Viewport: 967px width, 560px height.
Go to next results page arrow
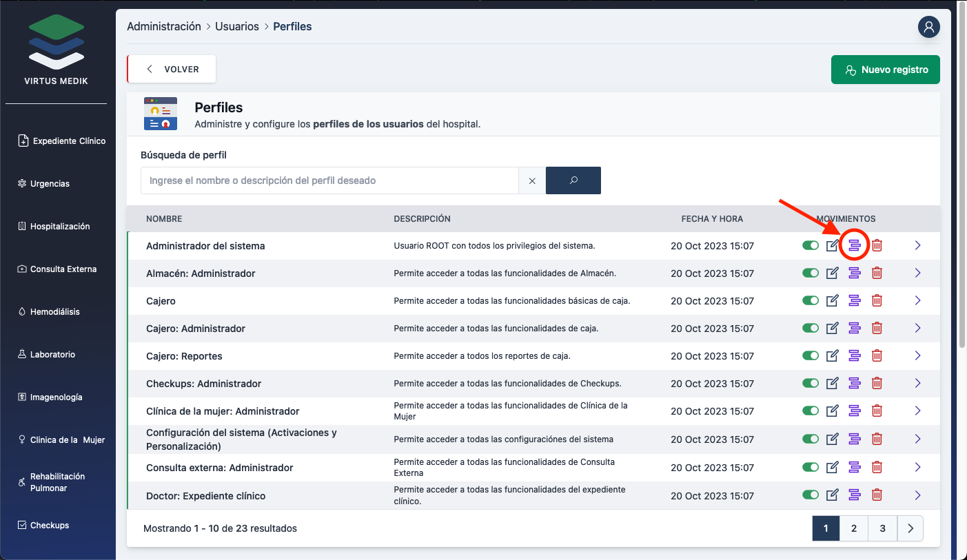[910, 528]
